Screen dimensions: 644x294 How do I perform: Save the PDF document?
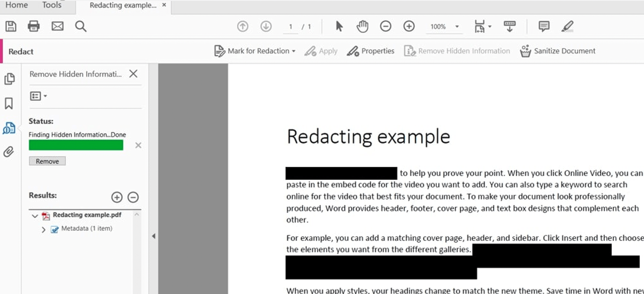tap(10, 26)
